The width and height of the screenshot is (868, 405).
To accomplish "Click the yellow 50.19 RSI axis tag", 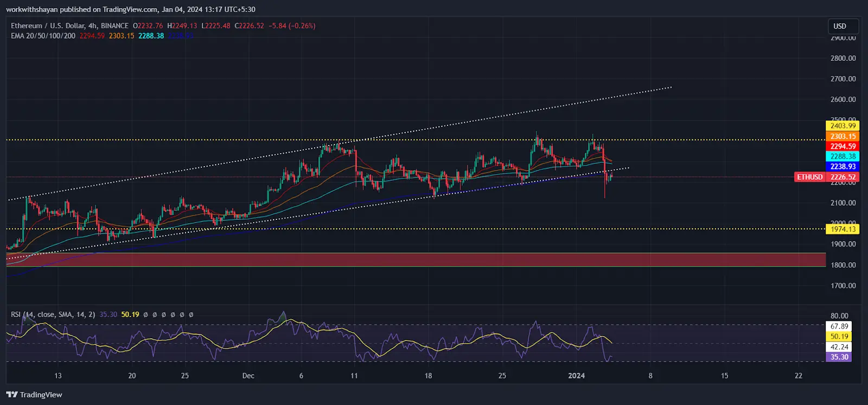I will 839,337.
